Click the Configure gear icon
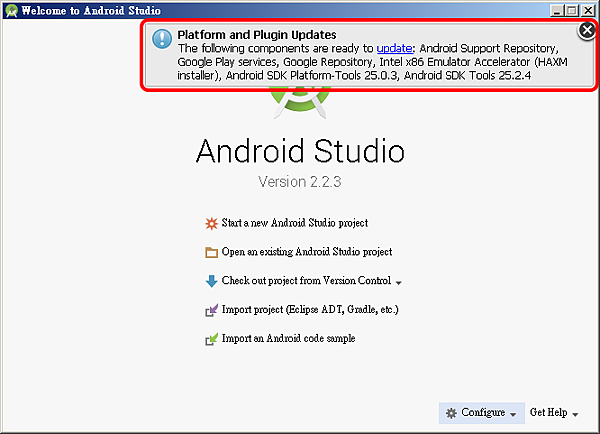This screenshot has height=434, width=600. (452, 413)
